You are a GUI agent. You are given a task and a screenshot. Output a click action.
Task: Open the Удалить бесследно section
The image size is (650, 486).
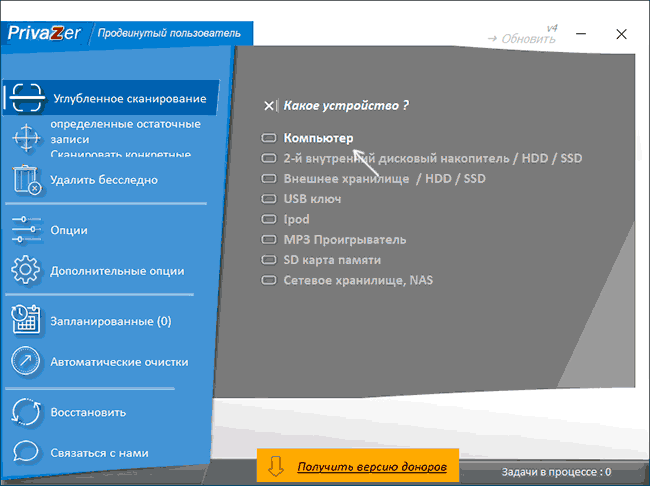[104, 180]
